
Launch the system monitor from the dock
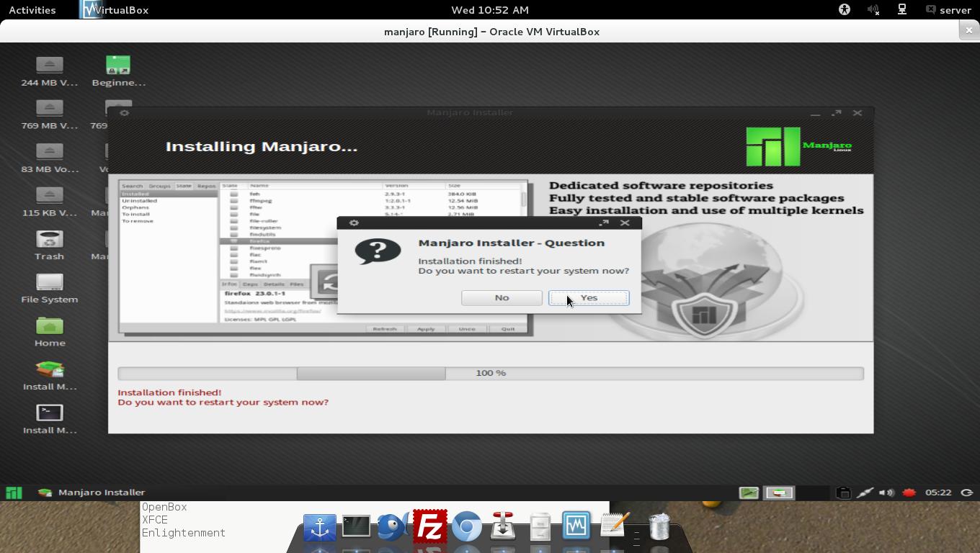(x=576, y=526)
